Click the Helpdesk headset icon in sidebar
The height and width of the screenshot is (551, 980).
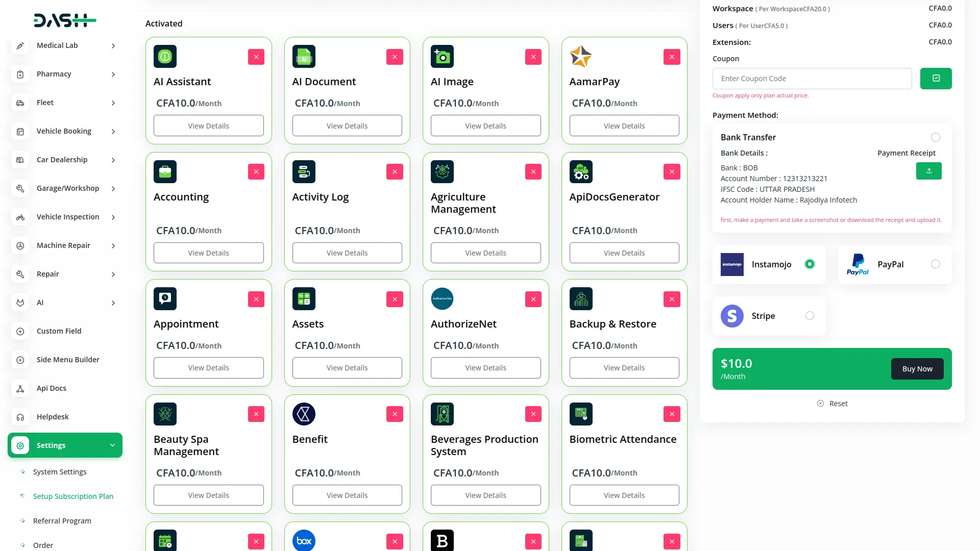coord(20,417)
